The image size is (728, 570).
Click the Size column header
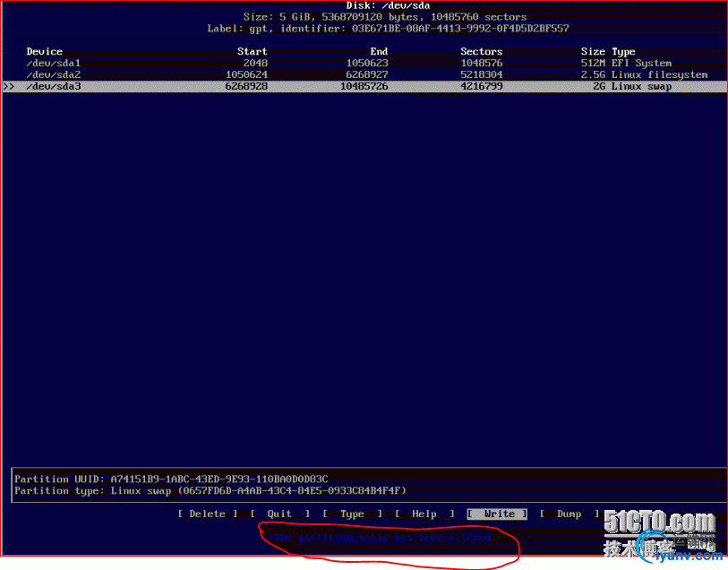pos(593,52)
